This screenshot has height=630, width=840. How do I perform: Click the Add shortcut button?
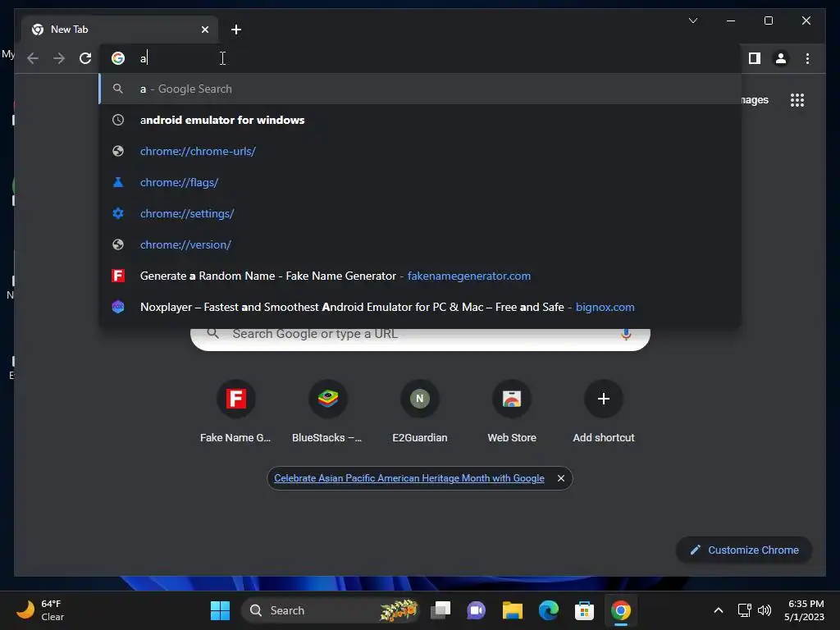(603, 412)
